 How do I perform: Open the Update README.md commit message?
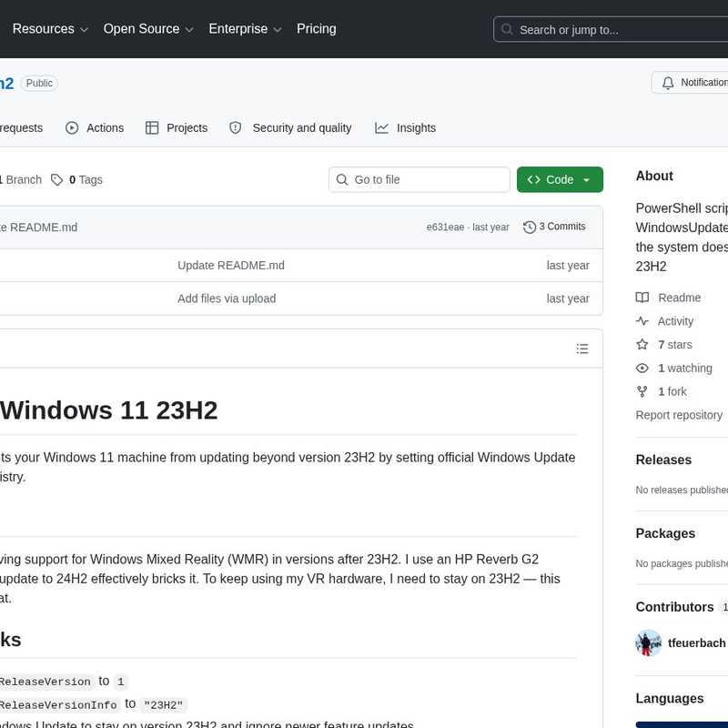click(x=231, y=265)
